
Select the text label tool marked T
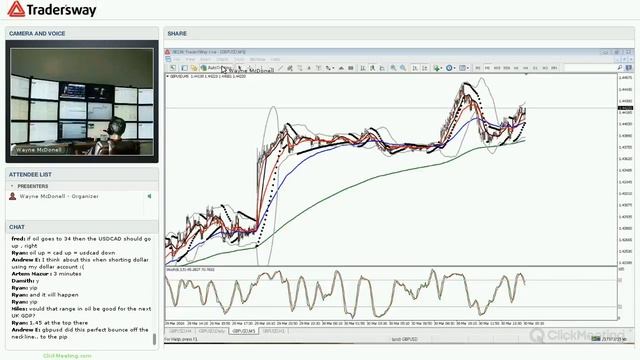(x=318, y=68)
